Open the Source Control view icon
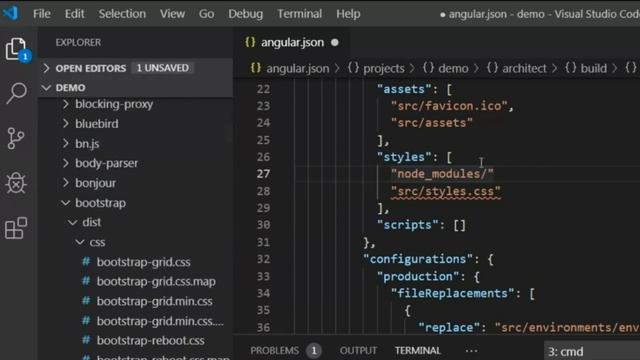This screenshot has height=360, width=640. (x=16, y=138)
